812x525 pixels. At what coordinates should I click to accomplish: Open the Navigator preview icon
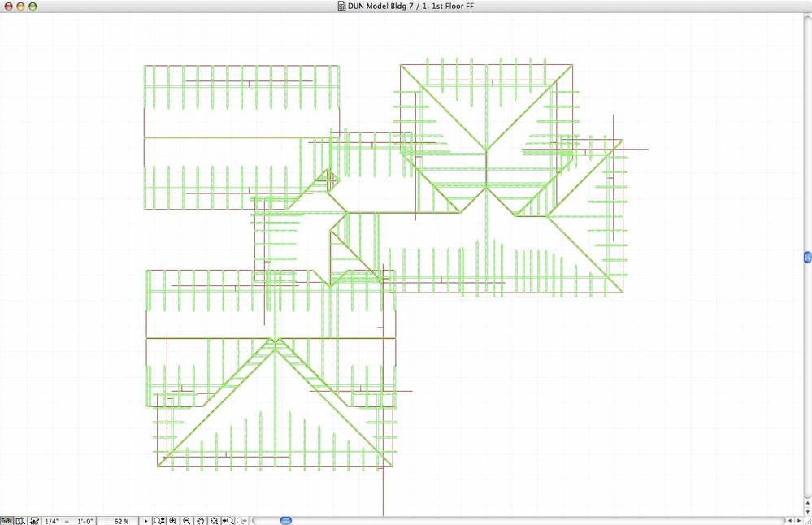(20, 521)
